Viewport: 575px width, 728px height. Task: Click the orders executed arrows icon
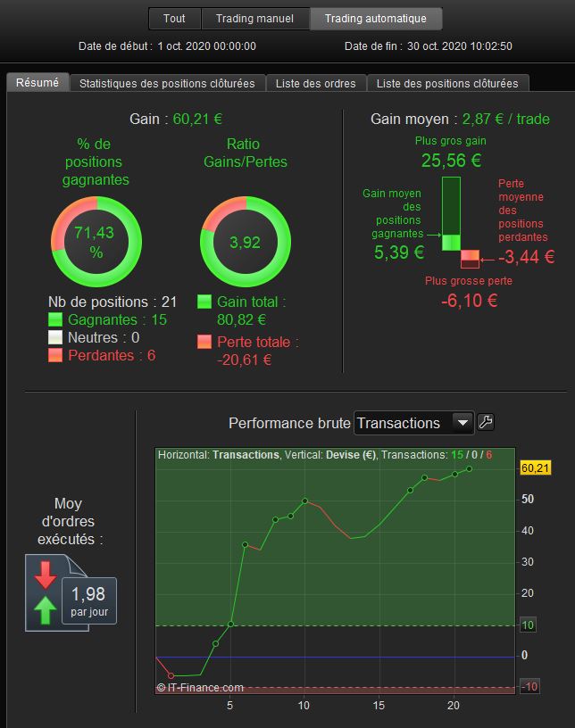[x=46, y=592]
